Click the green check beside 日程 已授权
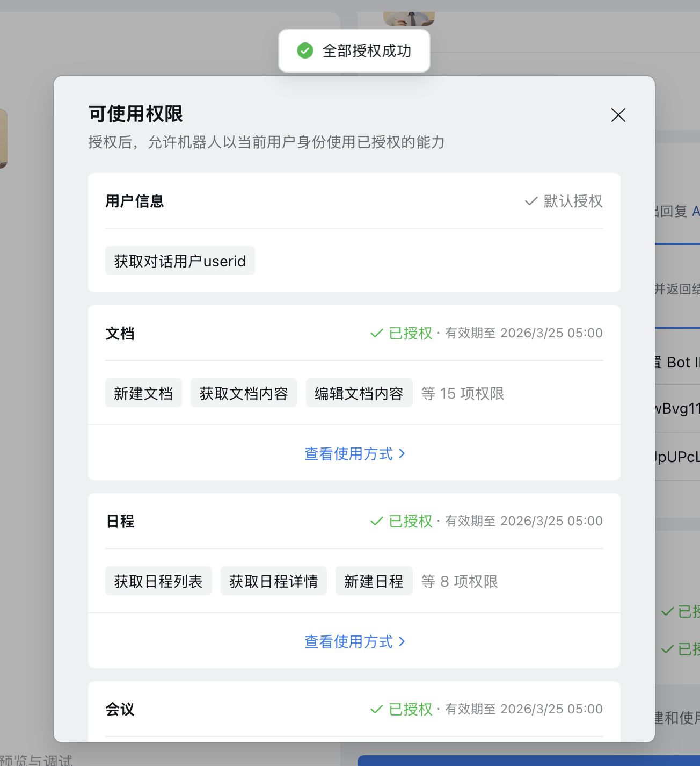This screenshot has height=766, width=700. tap(377, 522)
